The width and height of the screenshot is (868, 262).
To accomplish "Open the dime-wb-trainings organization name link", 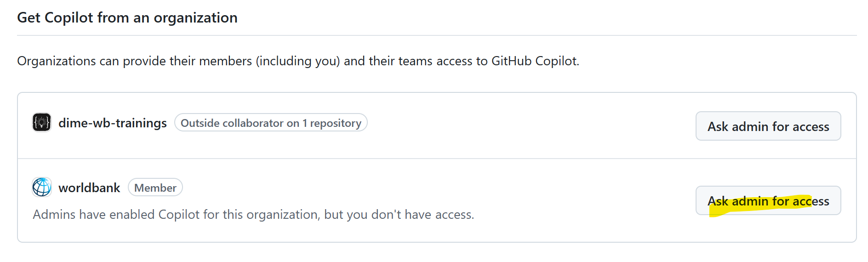I will [112, 123].
